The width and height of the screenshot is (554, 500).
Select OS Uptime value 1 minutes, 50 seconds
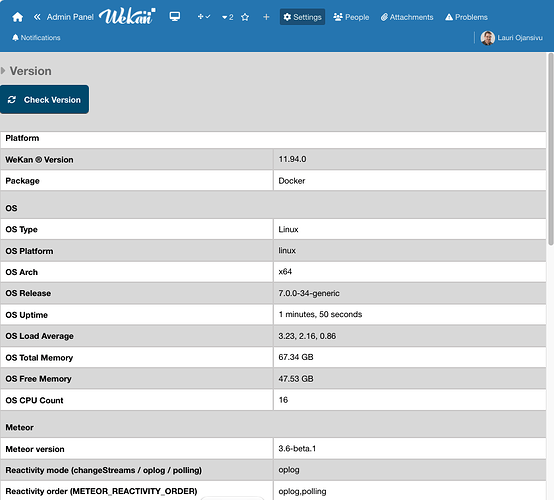[320, 314]
